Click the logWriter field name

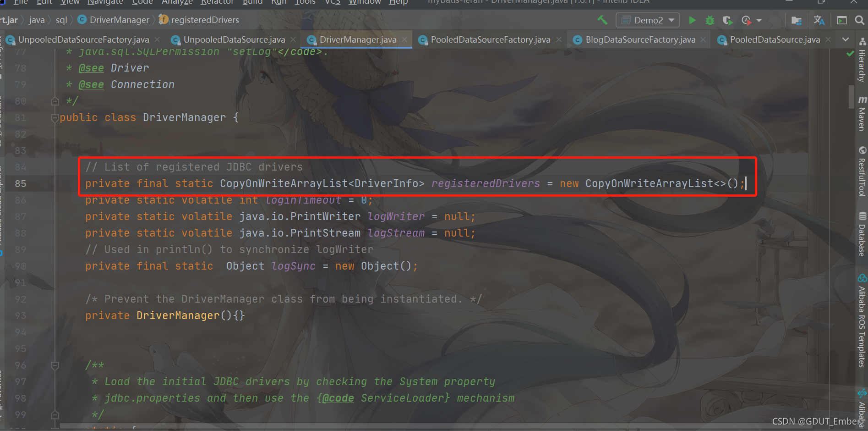pos(396,217)
